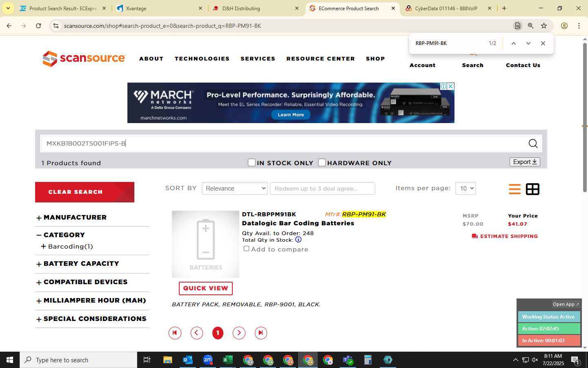This screenshot has height=368, width=588.
Task: Go to last page pagination icon
Action: pos(261,333)
